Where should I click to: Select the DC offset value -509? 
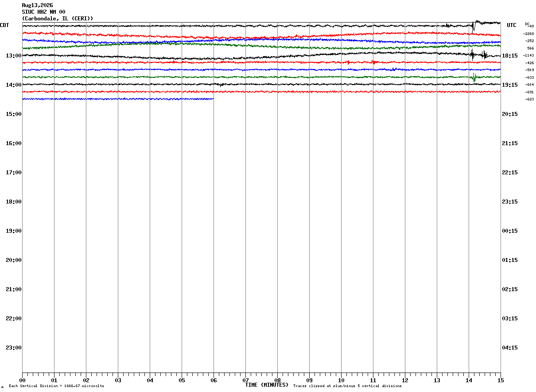(529, 70)
